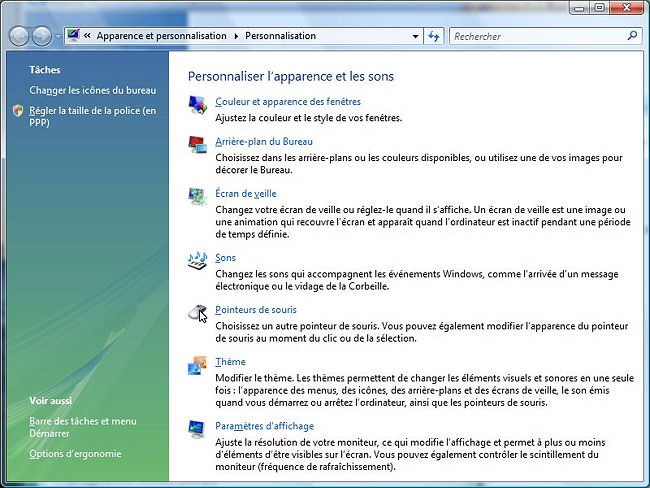Click the Rechercher search field
The image size is (650, 488).
pos(536,36)
